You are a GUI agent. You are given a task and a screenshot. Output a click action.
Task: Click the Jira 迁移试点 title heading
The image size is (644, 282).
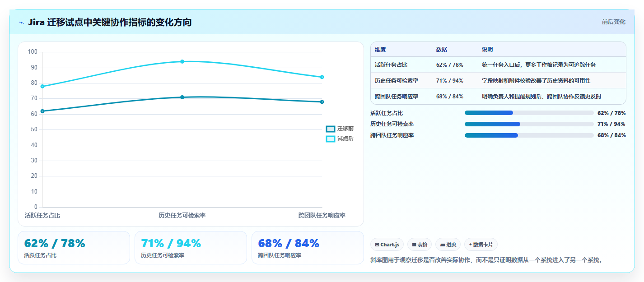tap(110, 23)
